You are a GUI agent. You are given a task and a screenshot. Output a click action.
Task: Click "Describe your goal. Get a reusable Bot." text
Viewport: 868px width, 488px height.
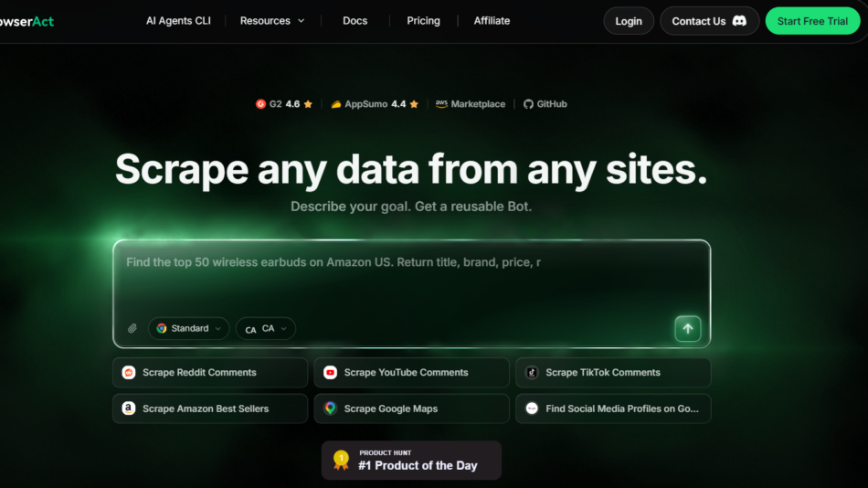(411, 207)
